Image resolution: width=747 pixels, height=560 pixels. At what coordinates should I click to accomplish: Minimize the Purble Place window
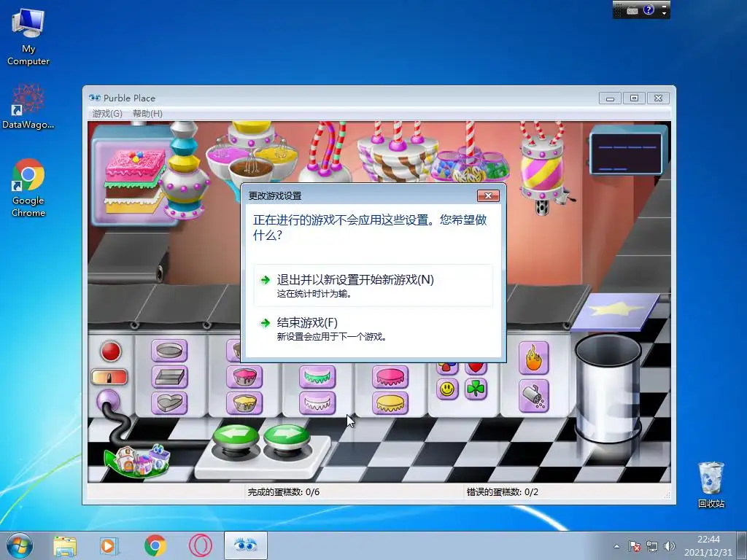point(611,98)
